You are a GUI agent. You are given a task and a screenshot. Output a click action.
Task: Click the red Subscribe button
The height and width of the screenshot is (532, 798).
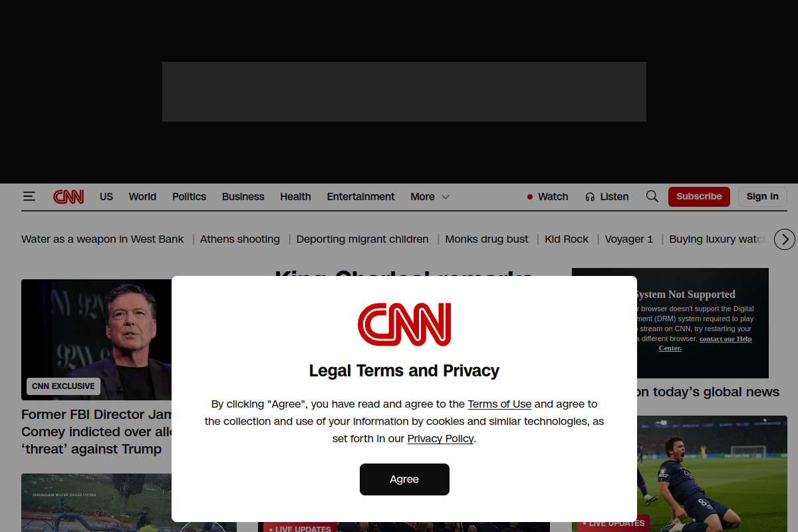click(699, 197)
